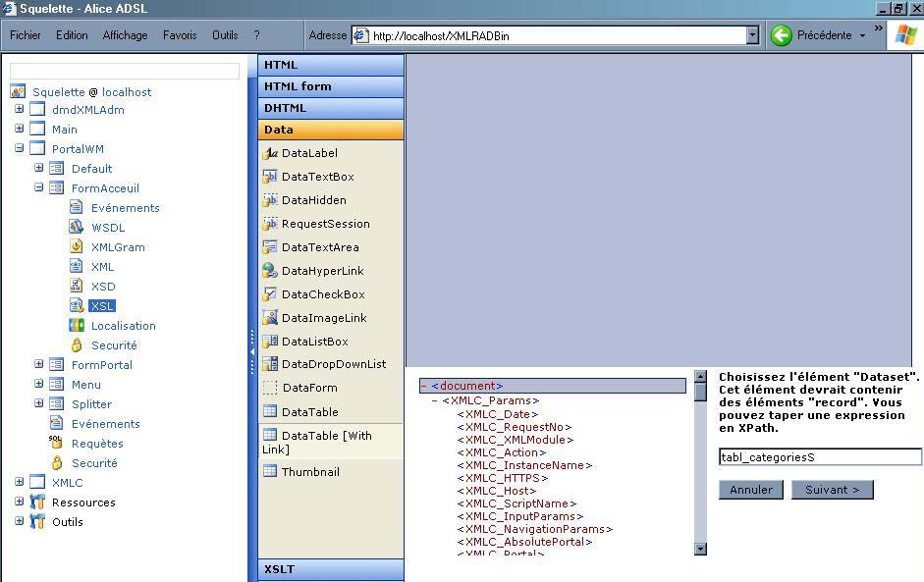Click the Suivant > button
The width and height of the screenshot is (924, 582).
click(x=832, y=490)
